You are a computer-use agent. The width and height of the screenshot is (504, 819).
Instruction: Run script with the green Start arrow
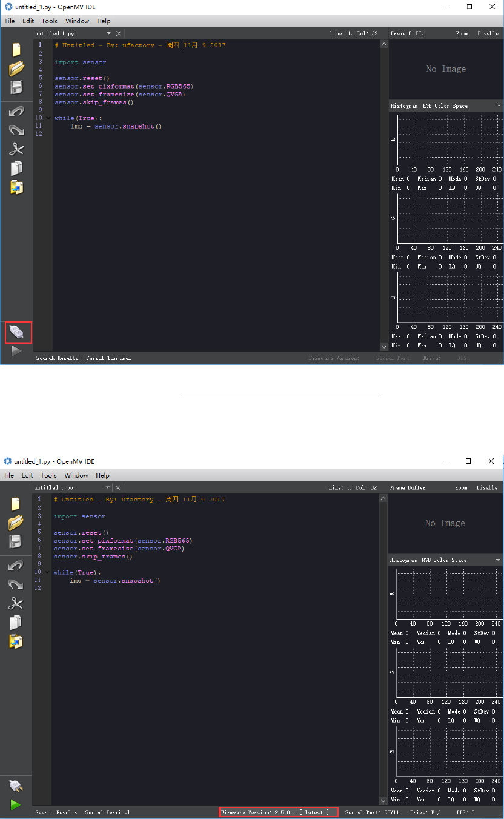click(x=16, y=805)
